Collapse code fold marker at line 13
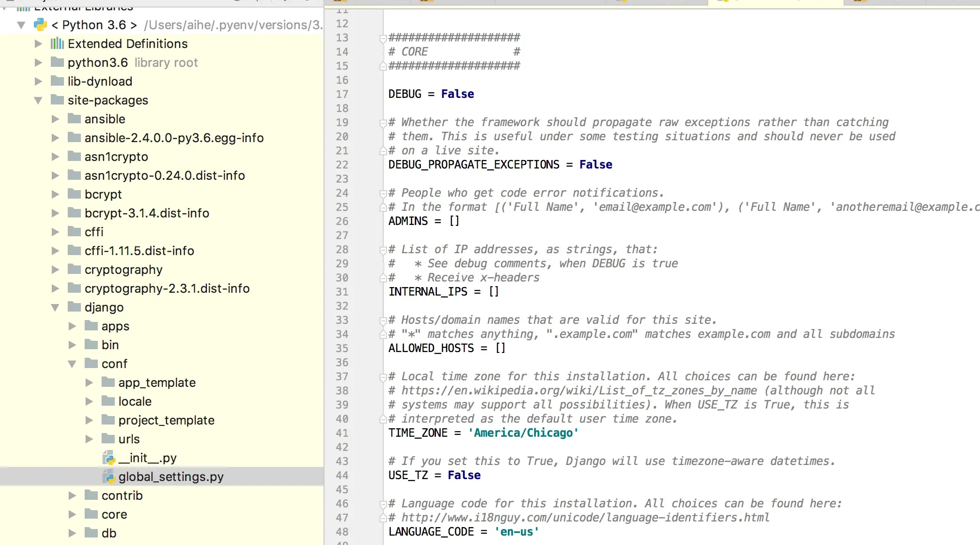Image resolution: width=980 pixels, height=545 pixels. pyautogui.click(x=383, y=38)
